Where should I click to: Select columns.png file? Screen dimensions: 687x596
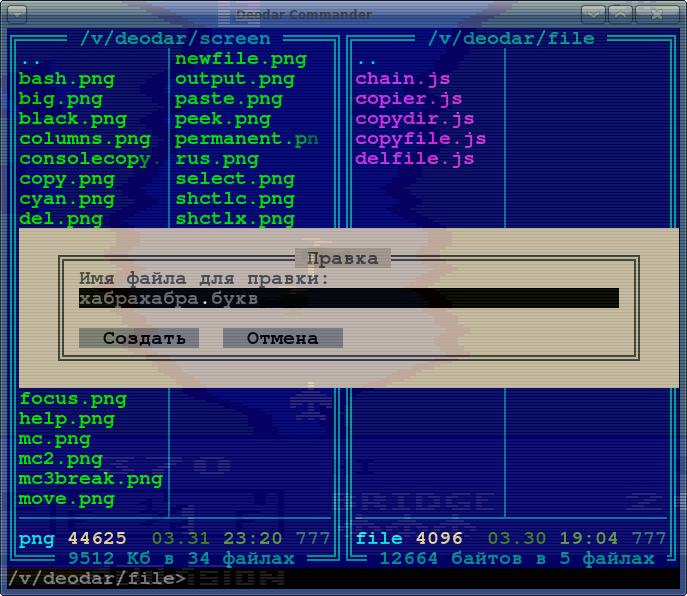point(85,139)
